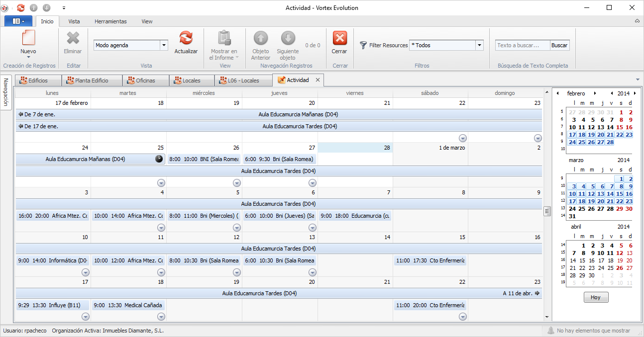Select the 11:00 17:30 Cto Enfermería event
Viewport: 644px width, 337px height.
click(x=430, y=260)
